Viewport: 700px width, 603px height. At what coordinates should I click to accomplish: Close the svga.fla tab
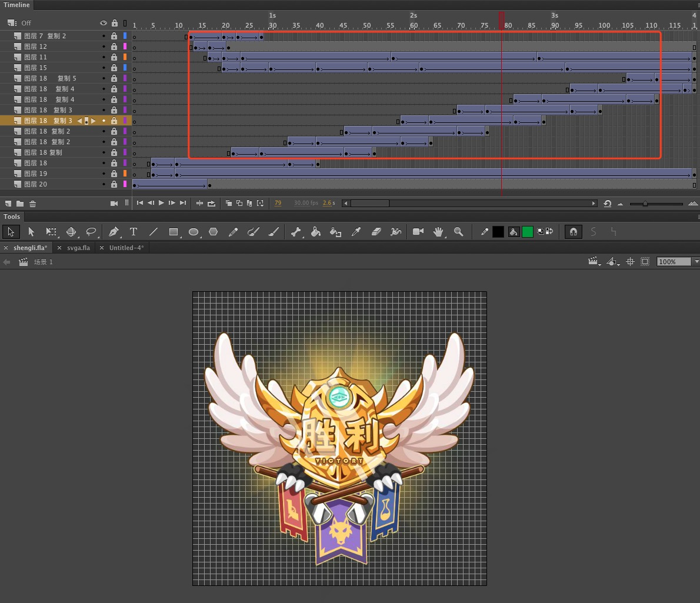(59, 248)
